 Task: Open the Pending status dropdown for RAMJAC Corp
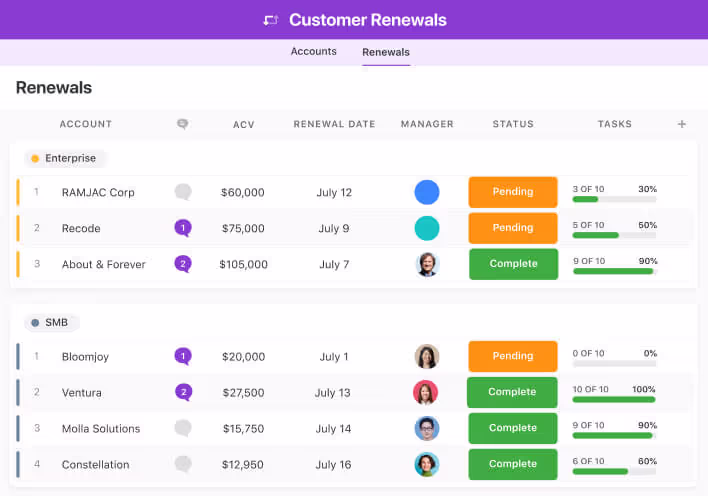513,192
